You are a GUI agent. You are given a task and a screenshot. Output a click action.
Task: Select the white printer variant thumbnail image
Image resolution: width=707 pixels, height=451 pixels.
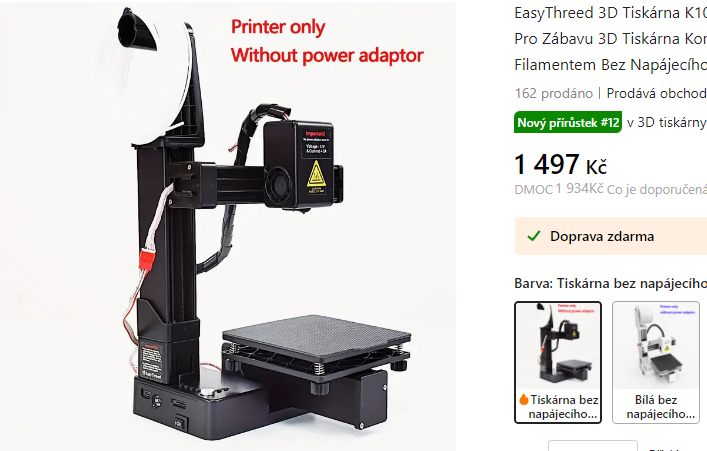[x=656, y=345]
